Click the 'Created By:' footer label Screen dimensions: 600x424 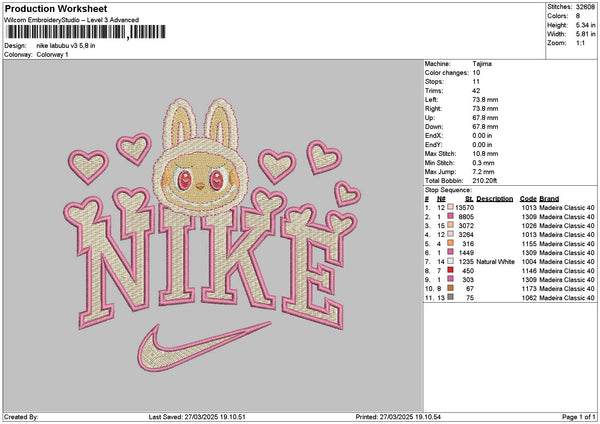(x=21, y=417)
